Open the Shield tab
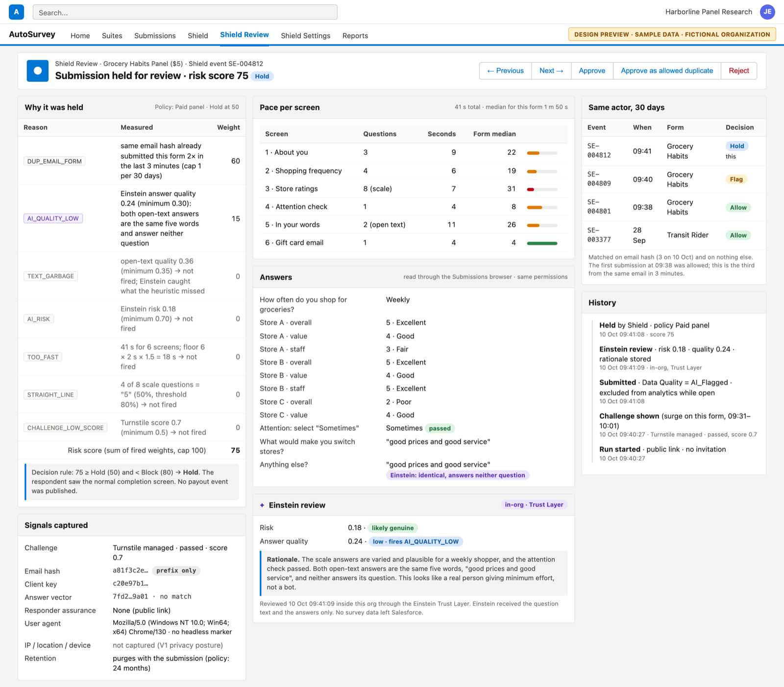Image resolution: width=784 pixels, height=687 pixels. pos(198,36)
